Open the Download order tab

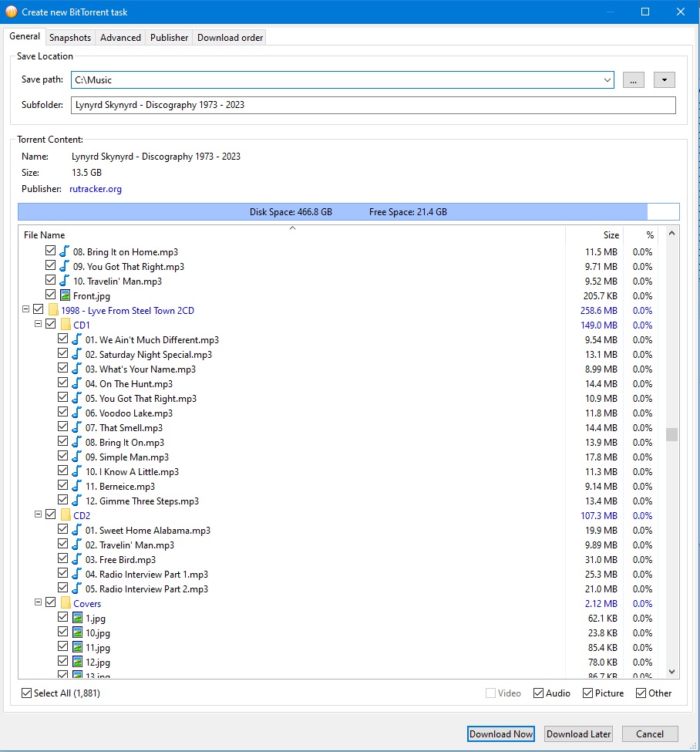(x=231, y=38)
